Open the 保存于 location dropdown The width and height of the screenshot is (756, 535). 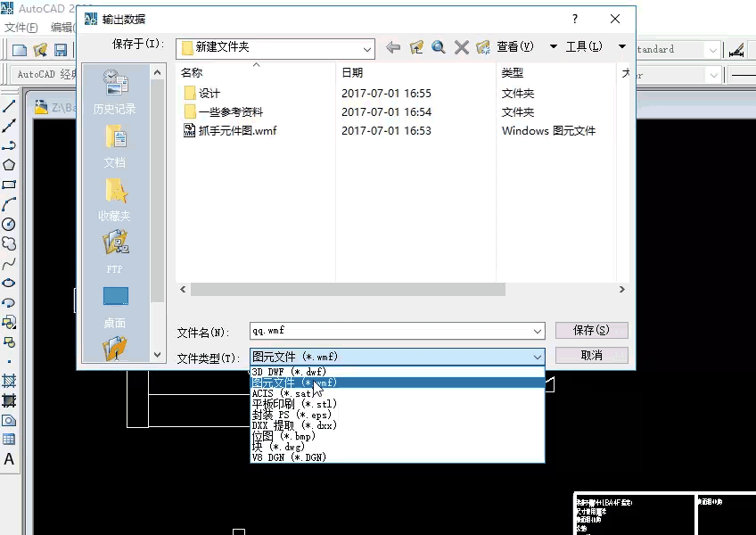tap(366, 49)
